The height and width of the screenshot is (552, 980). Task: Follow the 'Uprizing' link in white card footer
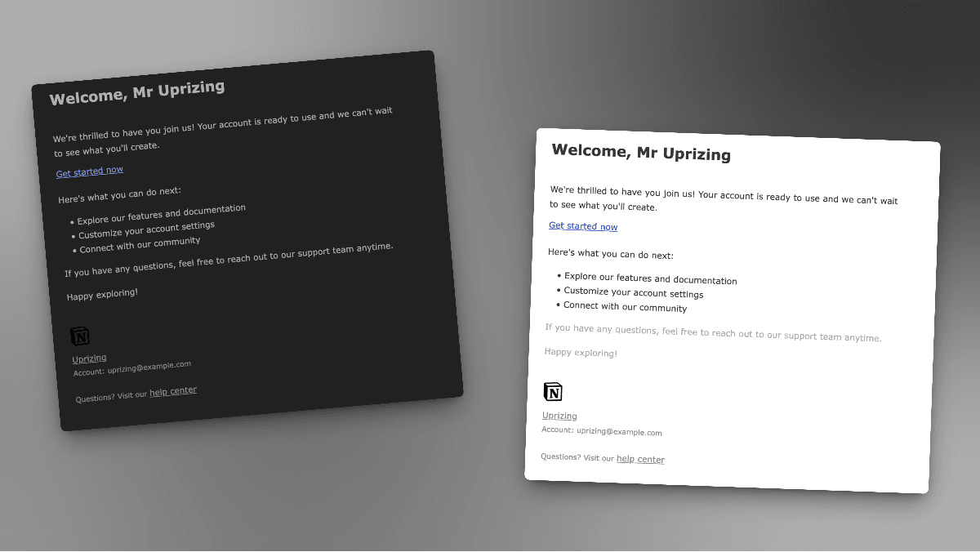[559, 416]
